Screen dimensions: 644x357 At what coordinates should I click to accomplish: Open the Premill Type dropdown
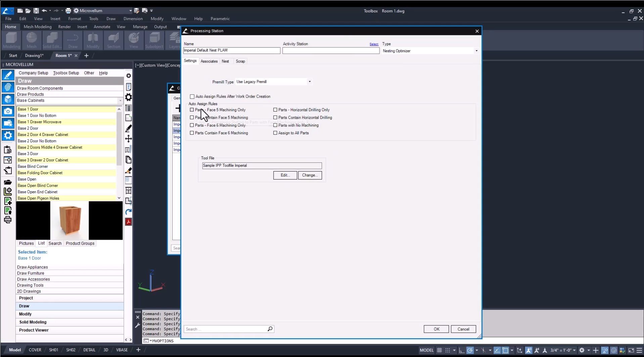tap(309, 82)
